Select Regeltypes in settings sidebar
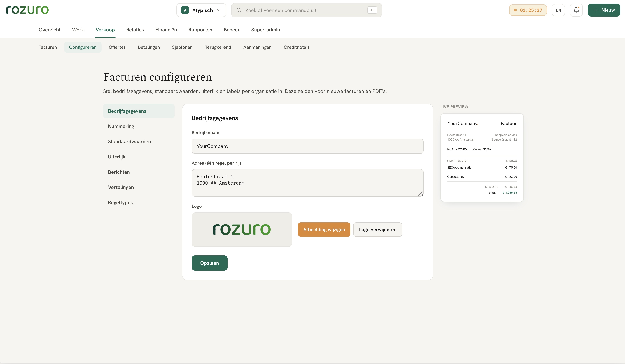 pos(139,203)
